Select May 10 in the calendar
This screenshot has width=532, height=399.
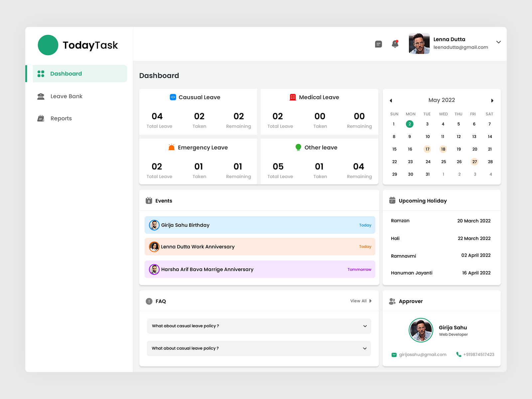[428, 137]
